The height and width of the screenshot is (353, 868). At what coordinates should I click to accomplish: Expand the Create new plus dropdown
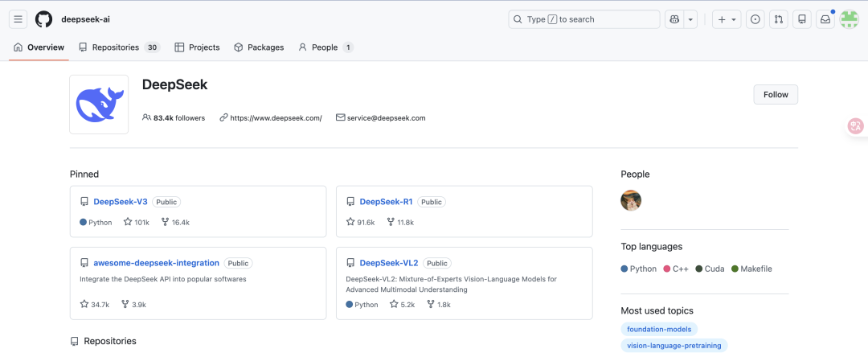point(727,19)
